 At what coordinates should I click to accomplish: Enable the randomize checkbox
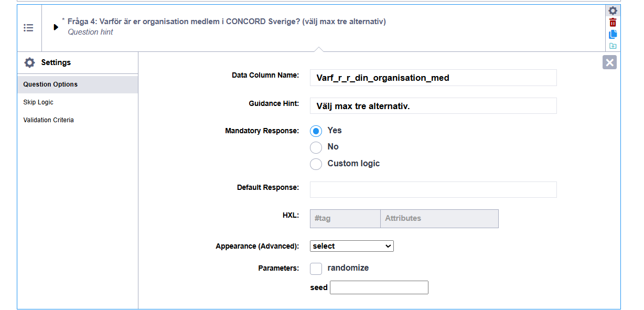click(316, 269)
